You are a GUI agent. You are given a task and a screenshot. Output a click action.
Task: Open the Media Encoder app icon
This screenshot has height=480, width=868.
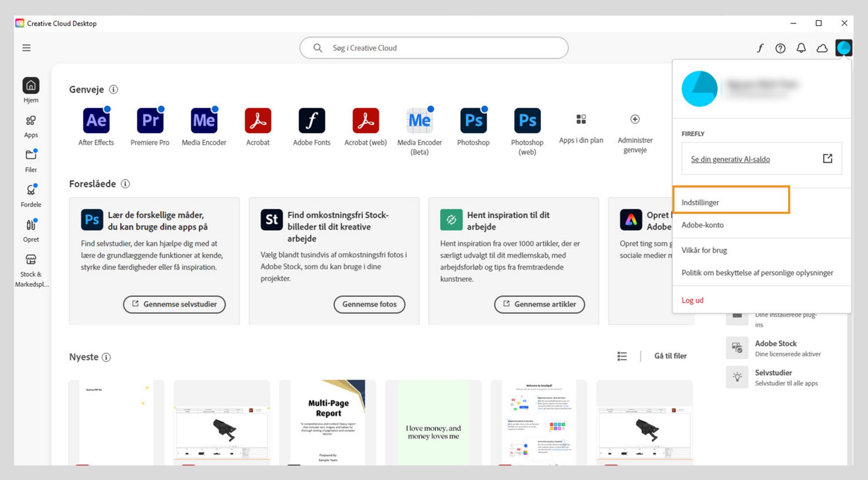204,121
